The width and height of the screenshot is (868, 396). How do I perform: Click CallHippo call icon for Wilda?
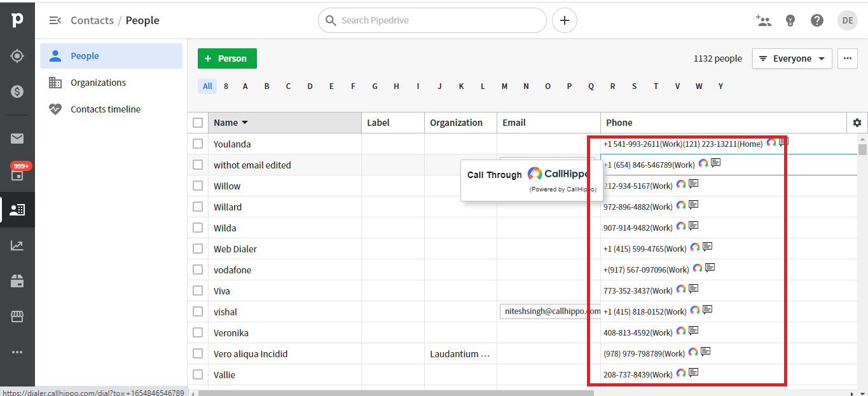click(681, 226)
